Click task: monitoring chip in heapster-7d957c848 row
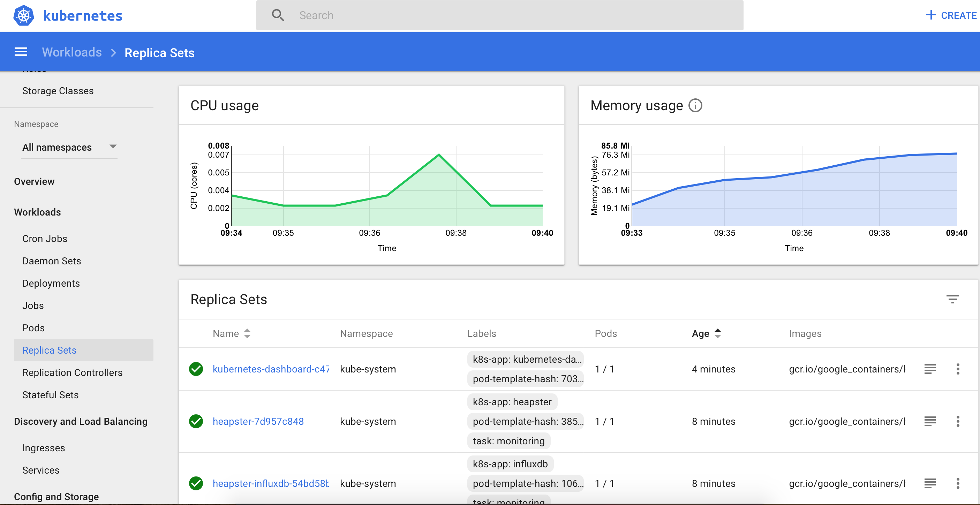 pyautogui.click(x=508, y=441)
